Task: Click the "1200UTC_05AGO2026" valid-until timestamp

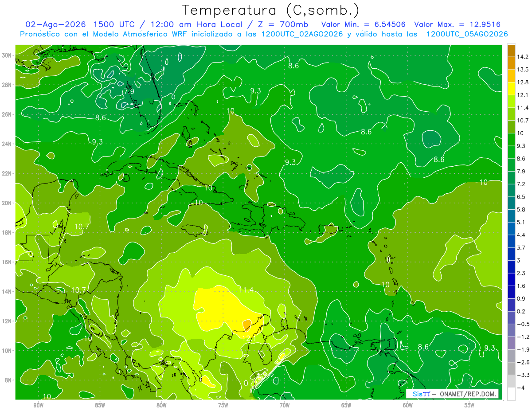Action: click(x=467, y=34)
